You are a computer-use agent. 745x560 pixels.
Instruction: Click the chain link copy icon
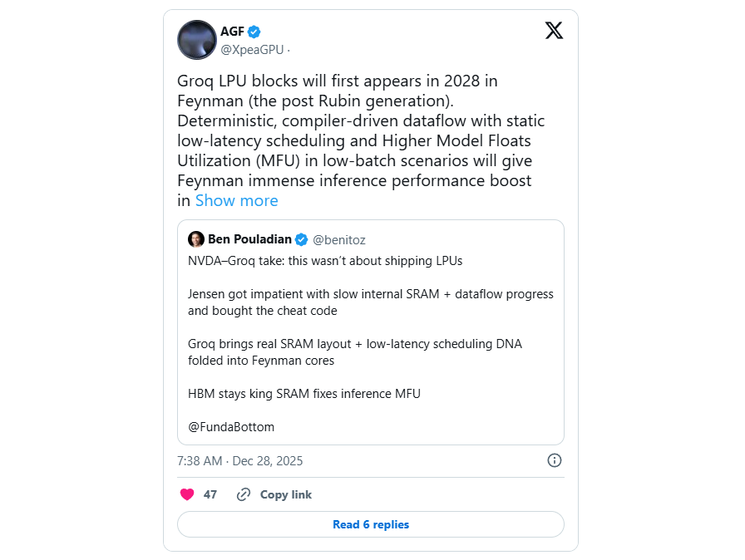(x=244, y=494)
